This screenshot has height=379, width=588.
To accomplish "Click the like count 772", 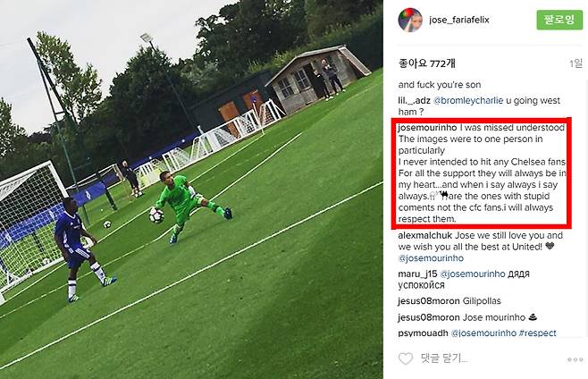I will point(427,63).
